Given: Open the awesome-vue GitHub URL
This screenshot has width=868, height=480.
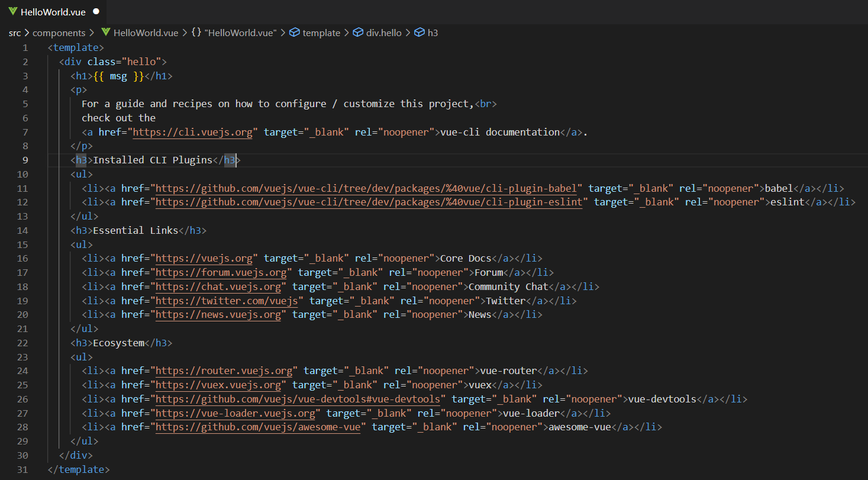Looking at the screenshot, I should coord(258,427).
